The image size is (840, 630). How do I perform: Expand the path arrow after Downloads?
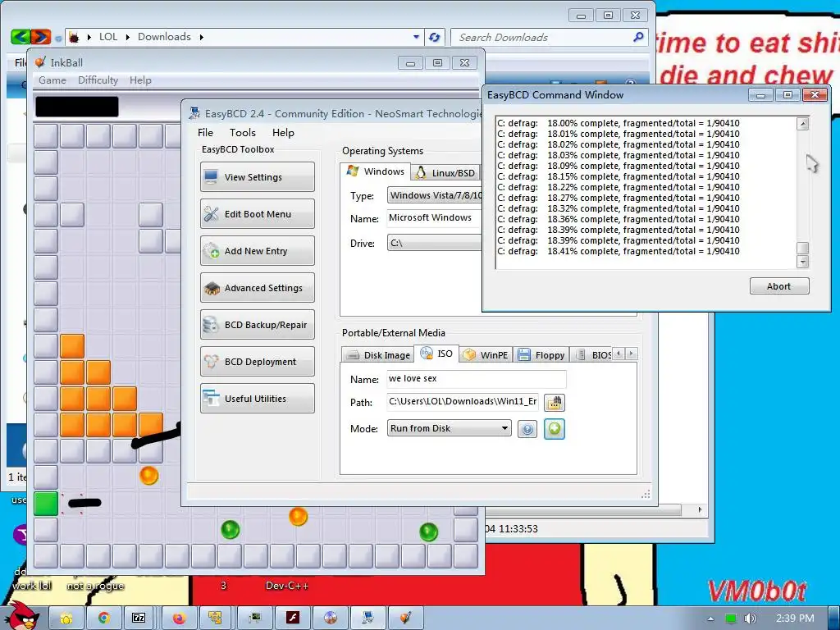point(202,37)
